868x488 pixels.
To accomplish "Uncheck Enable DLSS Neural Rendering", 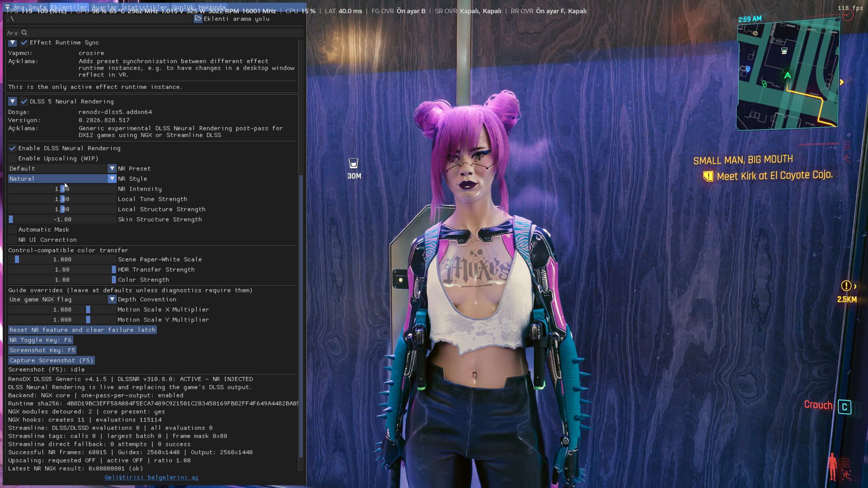I will [13, 148].
